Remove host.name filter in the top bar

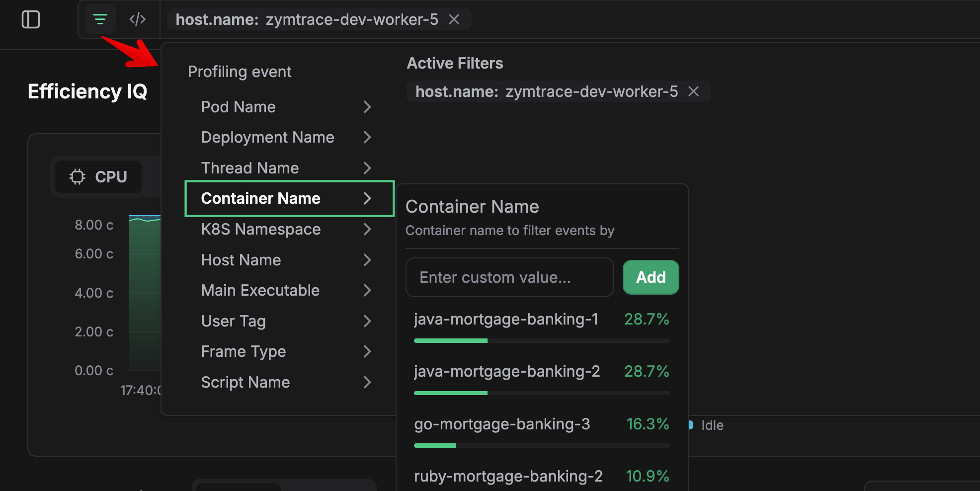[x=454, y=19]
